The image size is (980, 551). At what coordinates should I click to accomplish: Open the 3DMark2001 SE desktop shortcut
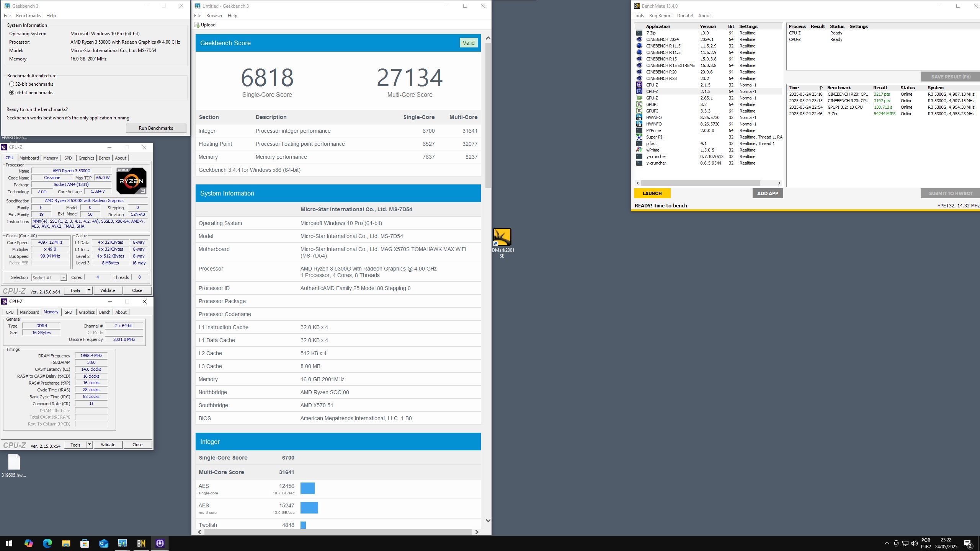tap(502, 243)
